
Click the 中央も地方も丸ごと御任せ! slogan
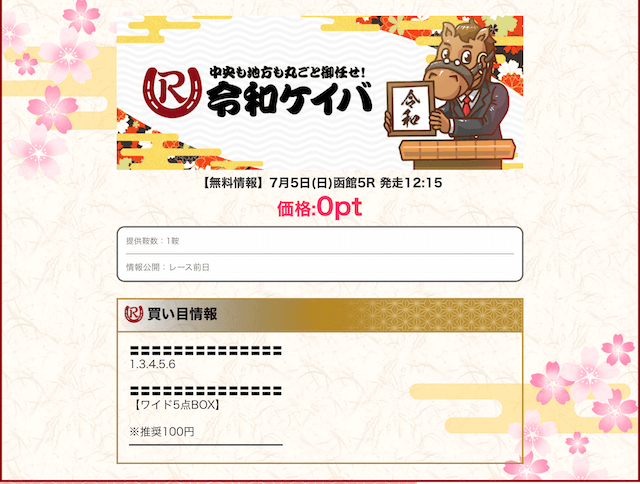(287, 72)
